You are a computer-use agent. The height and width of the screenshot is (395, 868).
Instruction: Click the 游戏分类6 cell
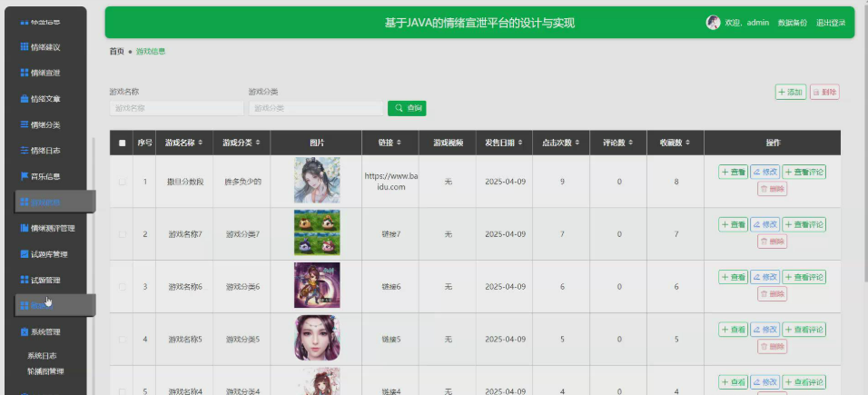click(242, 287)
